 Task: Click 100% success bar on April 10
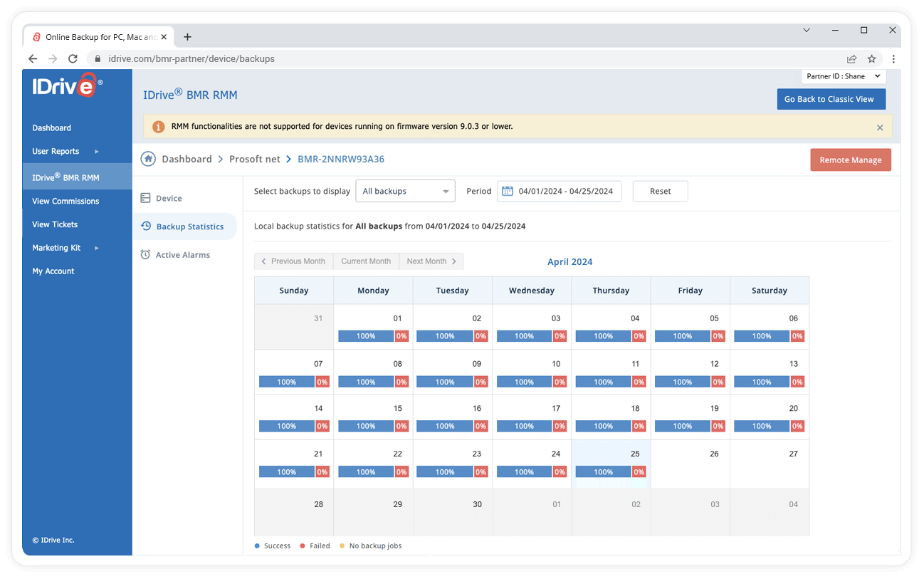(x=524, y=382)
